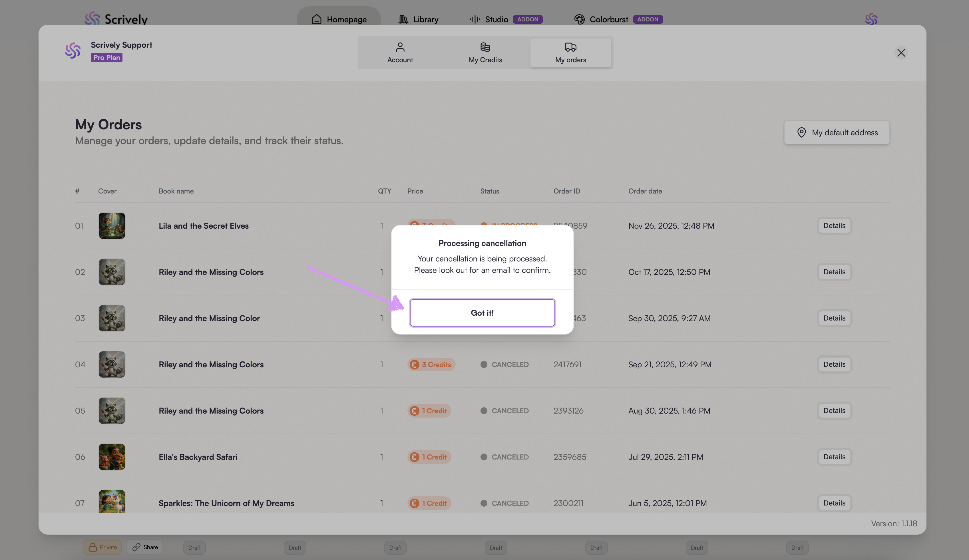View Details for Ella's Backyard Safari order
969x560 pixels.
pos(834,457)
